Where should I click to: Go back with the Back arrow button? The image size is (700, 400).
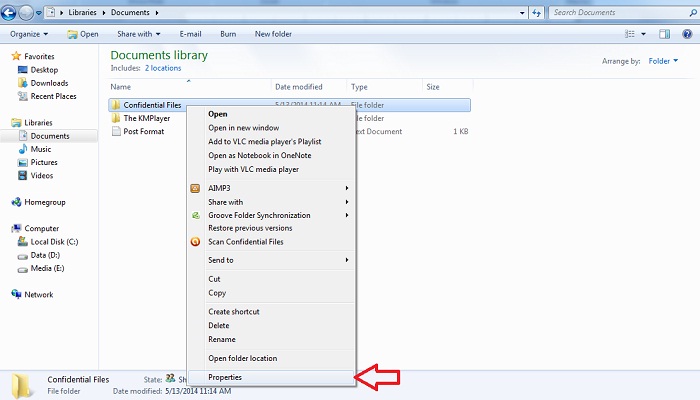pyautogui.click(x=8, y=12)
